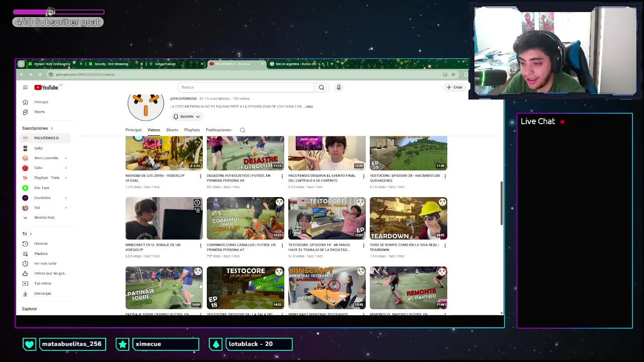
Task: Switch to channel Shorts tab
Action: coord(172,130)
